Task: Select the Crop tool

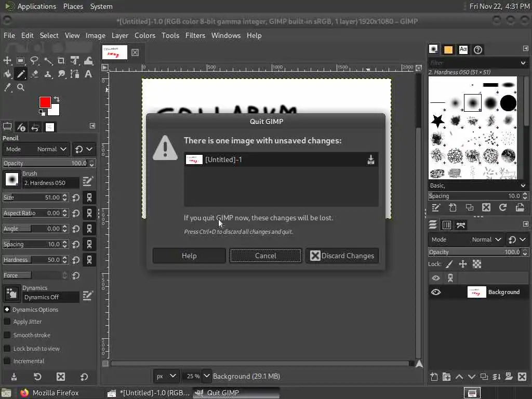Action: click(x=61, y=61)
